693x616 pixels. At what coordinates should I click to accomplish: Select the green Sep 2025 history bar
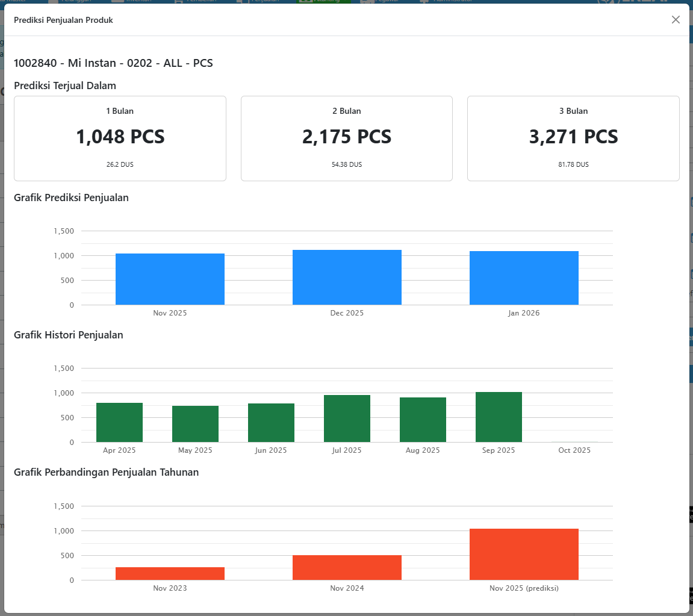point(499,417)
